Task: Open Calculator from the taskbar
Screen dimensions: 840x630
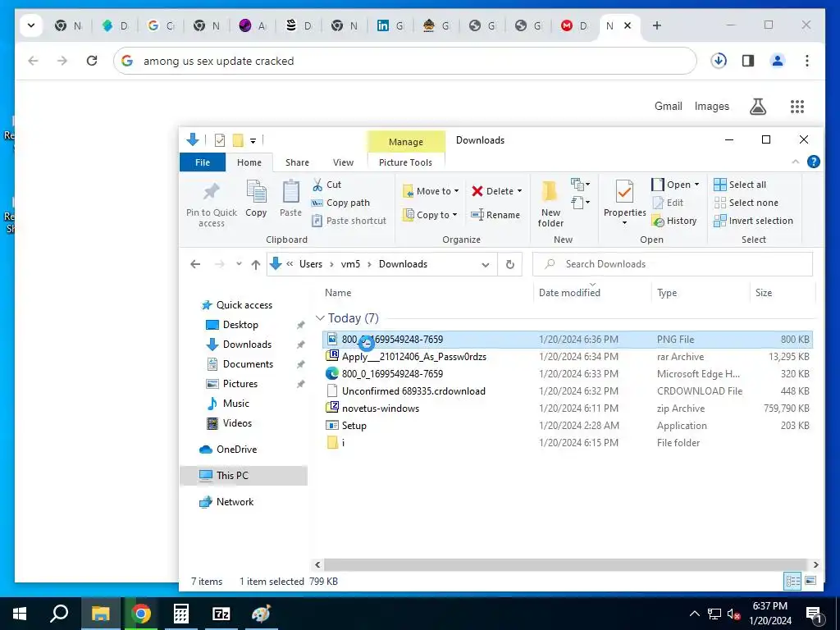Action: point(181,614)
